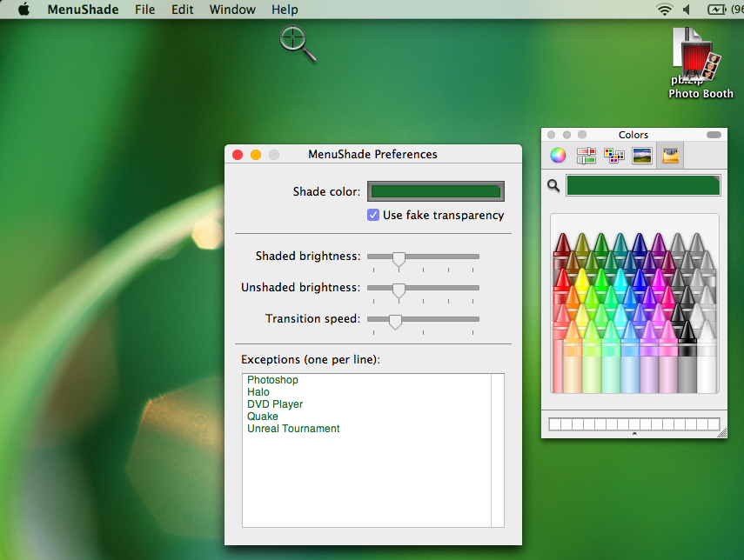Click the first custom swatch slot in Colors

click(554, 423)
